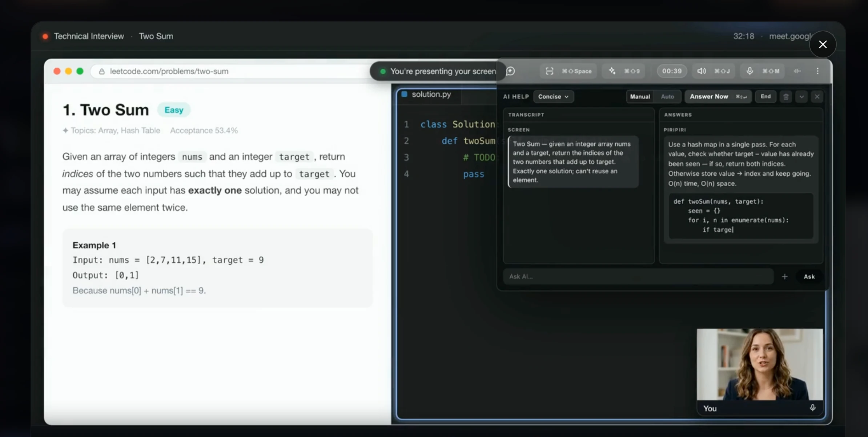
Task: Switch answer mode to Auto
Action: 667,97
